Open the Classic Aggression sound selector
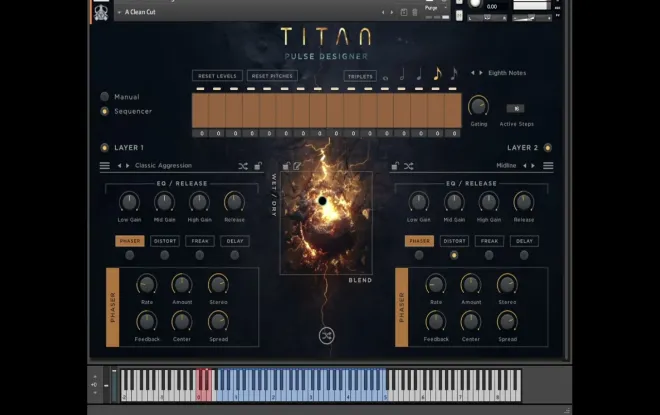 (163, 166)
